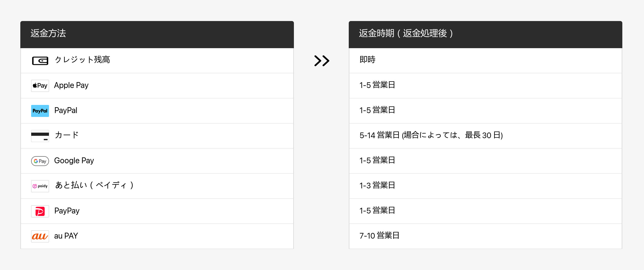
Task: Click the あと払い（ペイディ）label
Action: [x=94, y=185]
